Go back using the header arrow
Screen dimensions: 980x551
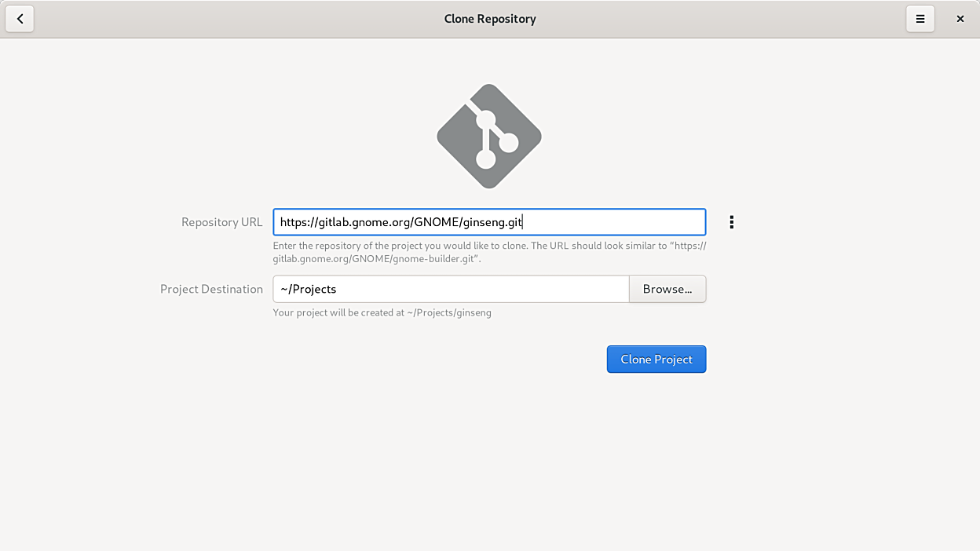pyautogui.click(x=20, y=19)
